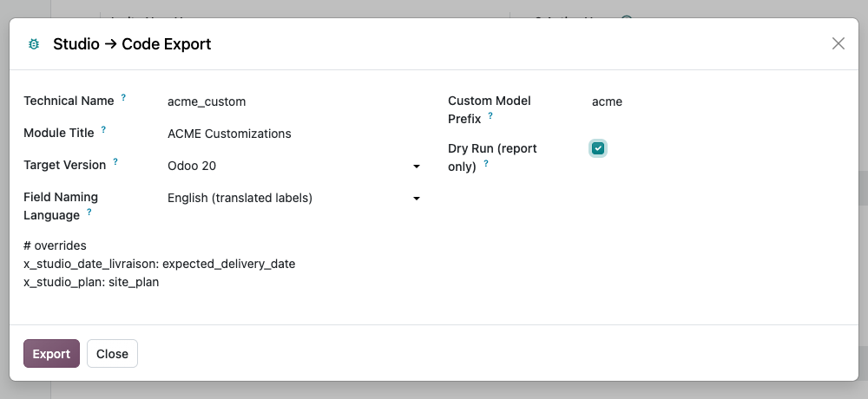868x399 pixels.
Task: Click the Dry Run (report only) label
Action: point(492,157)
